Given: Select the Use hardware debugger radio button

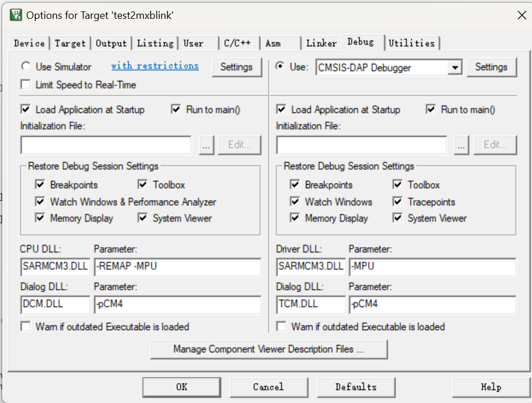Looking at the screenshot, I should pos(279,66).
